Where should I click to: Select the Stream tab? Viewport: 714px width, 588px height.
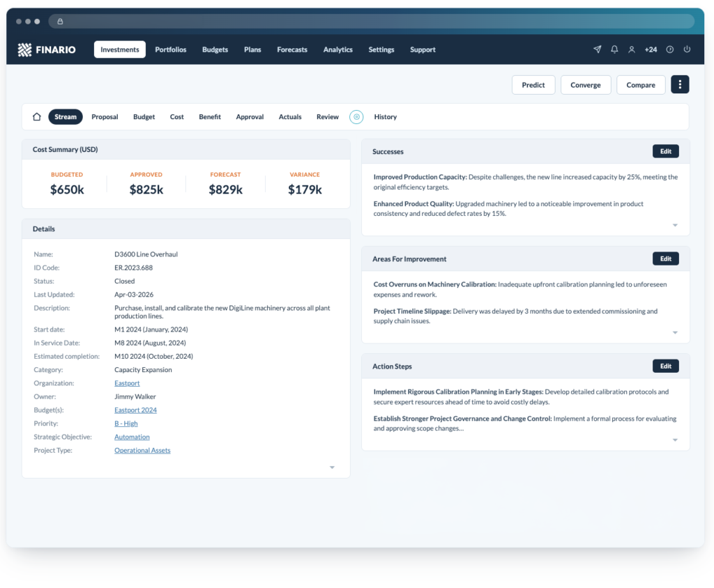(x=66, y=117)
